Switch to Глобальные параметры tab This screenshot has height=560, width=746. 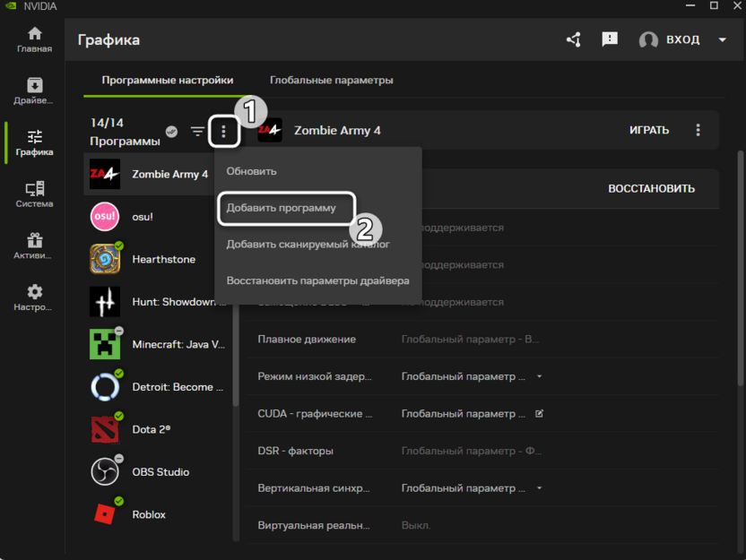[x=332, y=80]
